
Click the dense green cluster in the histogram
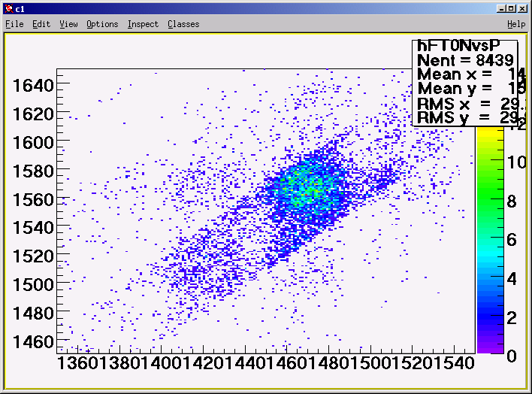307,189
